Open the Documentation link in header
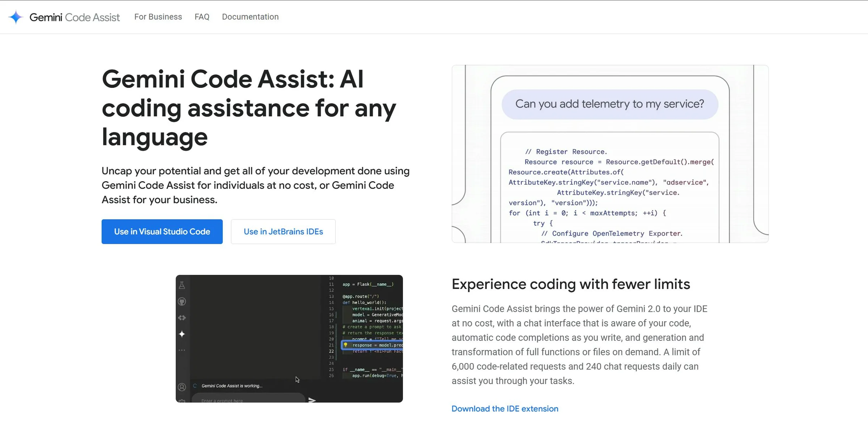Viewport: 868px width, 430px height. (250, 17)
